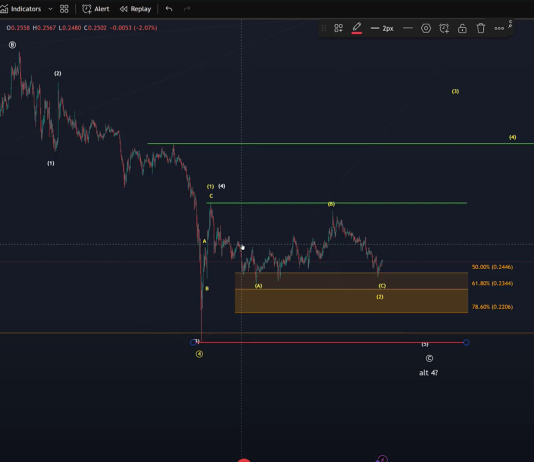This screenshot has height=462, width=534.
Task: Click the white (1) wave label
Action: (51, 163)
